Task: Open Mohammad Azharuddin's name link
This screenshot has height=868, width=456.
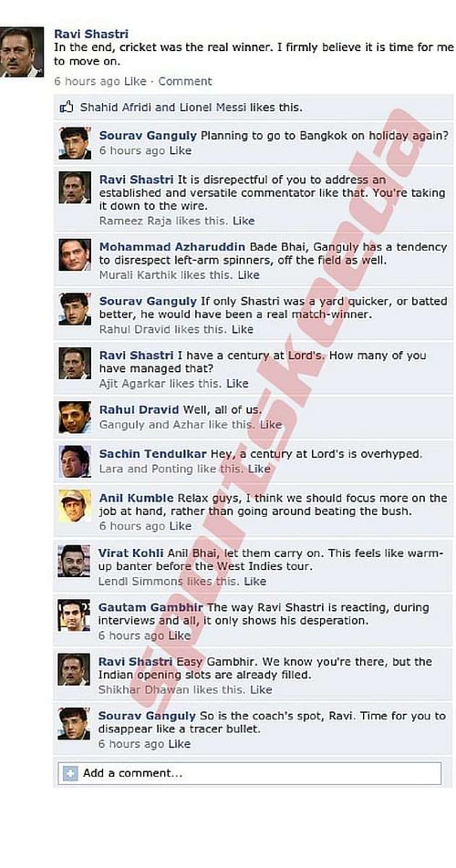Action: coord(172,247)
